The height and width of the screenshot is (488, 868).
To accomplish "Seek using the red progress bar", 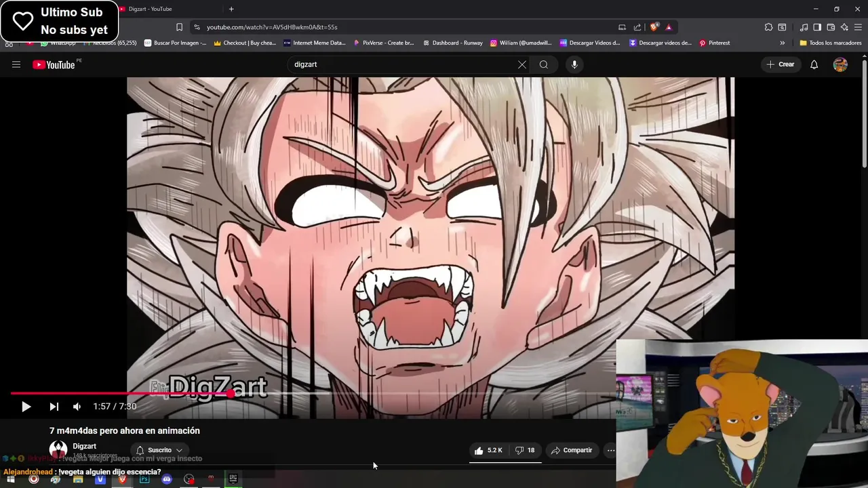I will 313,393.
